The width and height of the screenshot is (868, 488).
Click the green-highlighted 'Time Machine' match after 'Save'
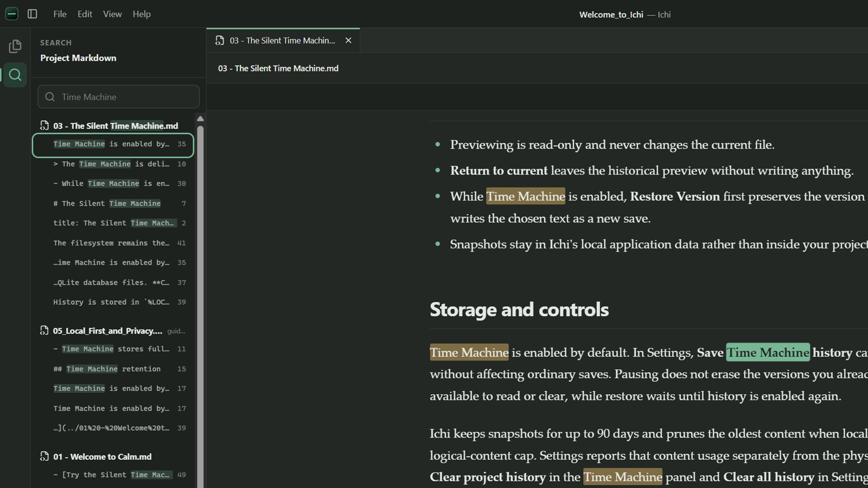point(768,352)
